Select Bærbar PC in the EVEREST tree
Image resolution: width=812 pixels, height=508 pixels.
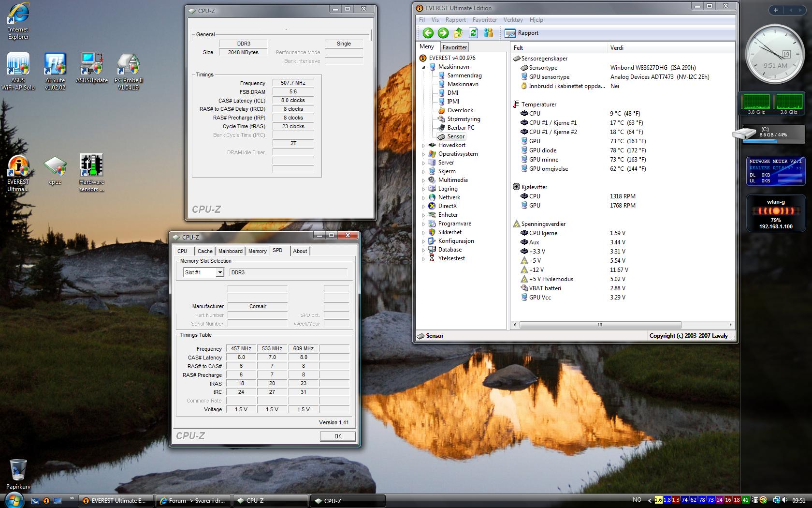click(456, 128)
